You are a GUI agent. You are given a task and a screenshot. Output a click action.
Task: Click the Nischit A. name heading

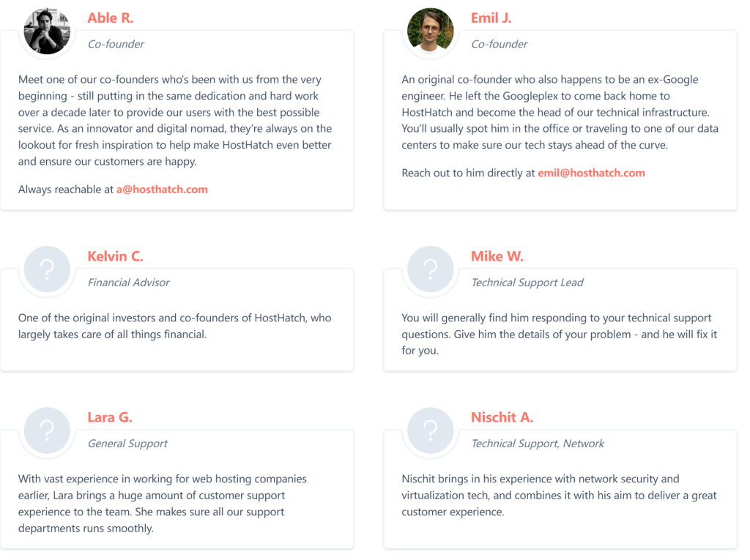pyautogui.click(x=502, y=417)
